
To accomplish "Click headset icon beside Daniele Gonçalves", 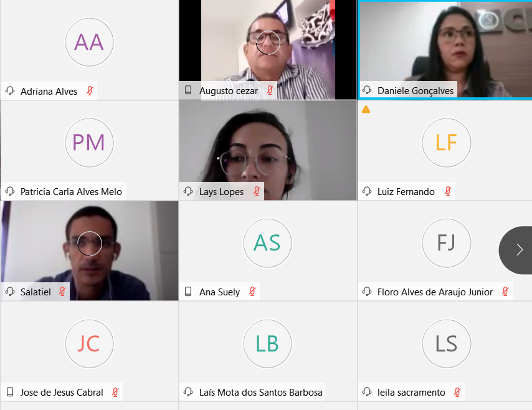I will pyautogui.click(x=367, y=90).
